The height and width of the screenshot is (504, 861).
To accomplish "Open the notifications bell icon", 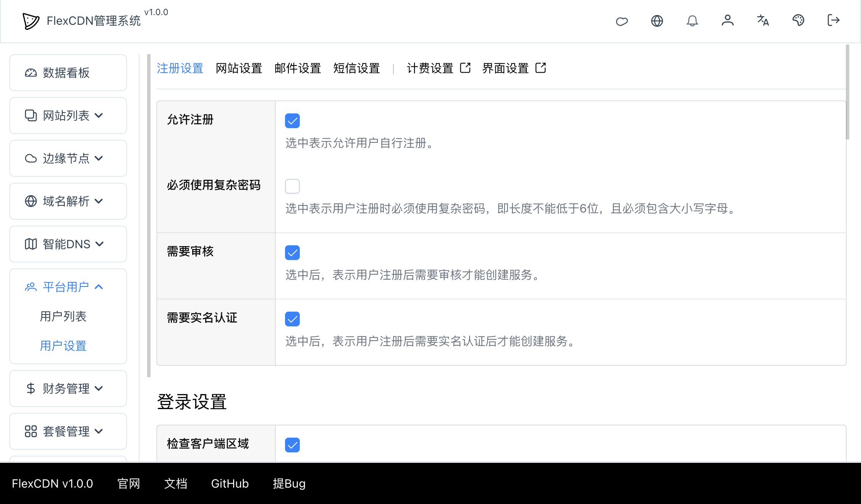I will pos(692,21).
